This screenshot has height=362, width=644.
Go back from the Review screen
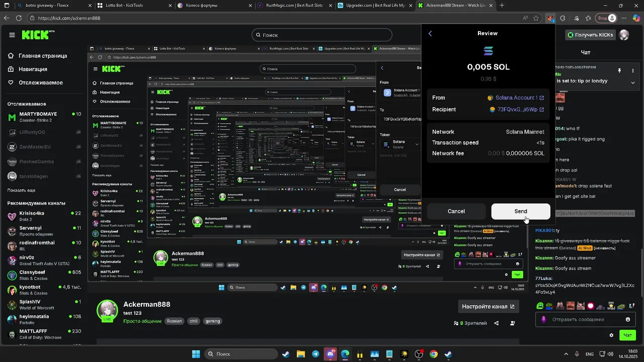[430, 33]
